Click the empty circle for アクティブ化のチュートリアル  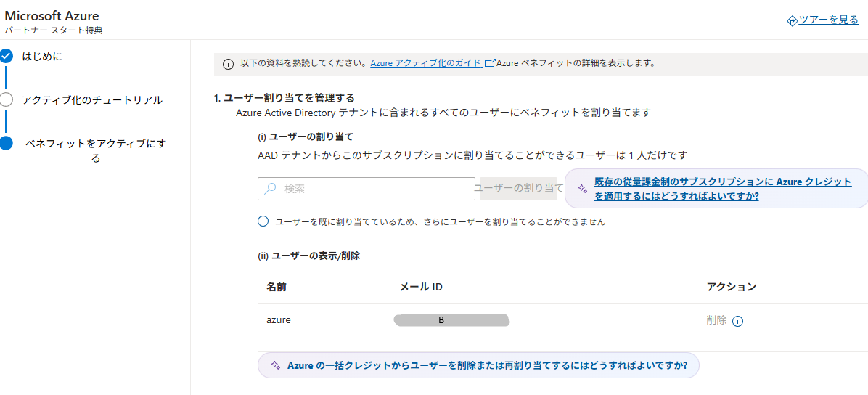click(6, 99)
